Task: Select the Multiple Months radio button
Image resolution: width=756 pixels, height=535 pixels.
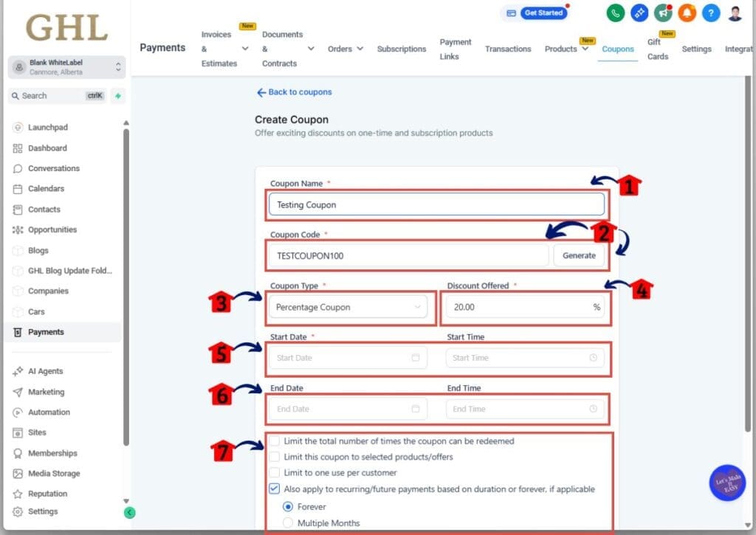Action: click(x=288, y=523)
